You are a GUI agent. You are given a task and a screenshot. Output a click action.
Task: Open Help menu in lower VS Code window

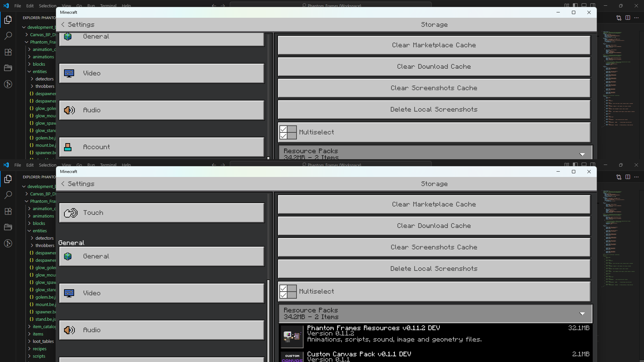[126, 165]
